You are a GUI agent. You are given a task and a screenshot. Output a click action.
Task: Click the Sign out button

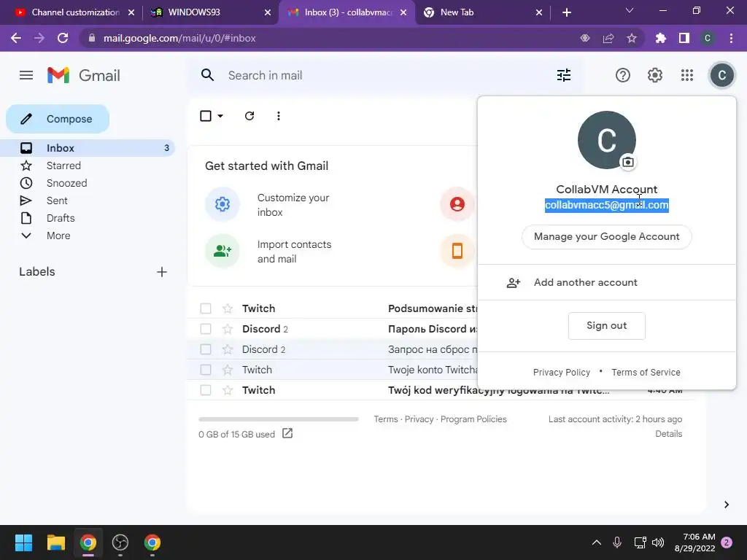[606, 326]
